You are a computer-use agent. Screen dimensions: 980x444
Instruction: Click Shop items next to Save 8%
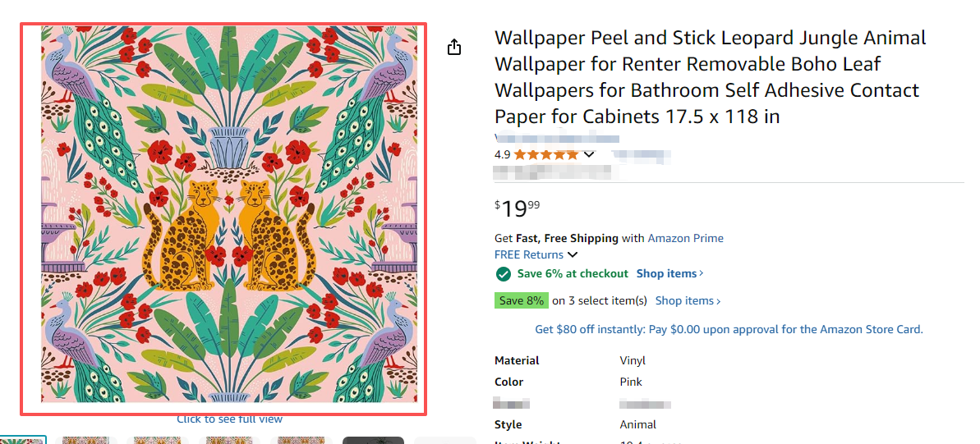click(x=688, y=301)
